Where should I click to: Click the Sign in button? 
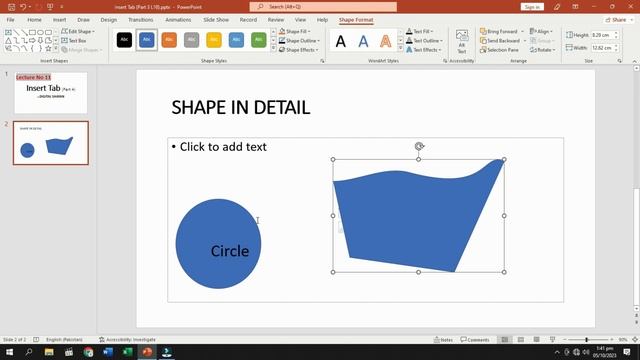pos(532,7)
